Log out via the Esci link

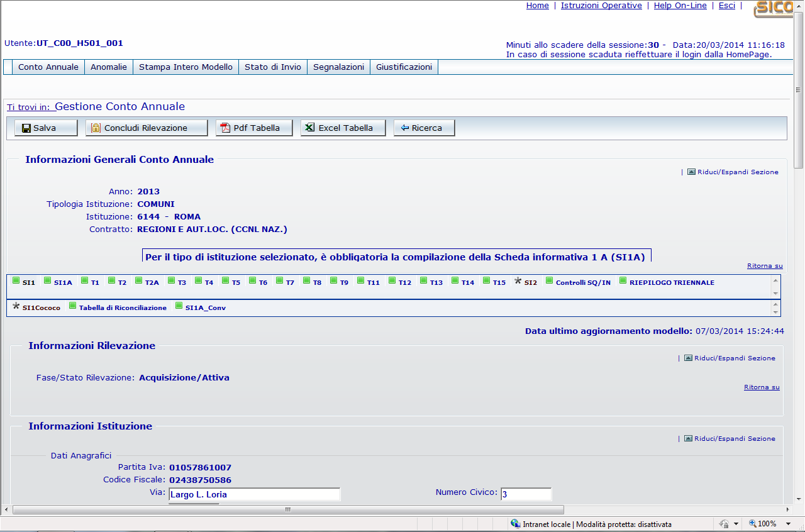(727, 6)
